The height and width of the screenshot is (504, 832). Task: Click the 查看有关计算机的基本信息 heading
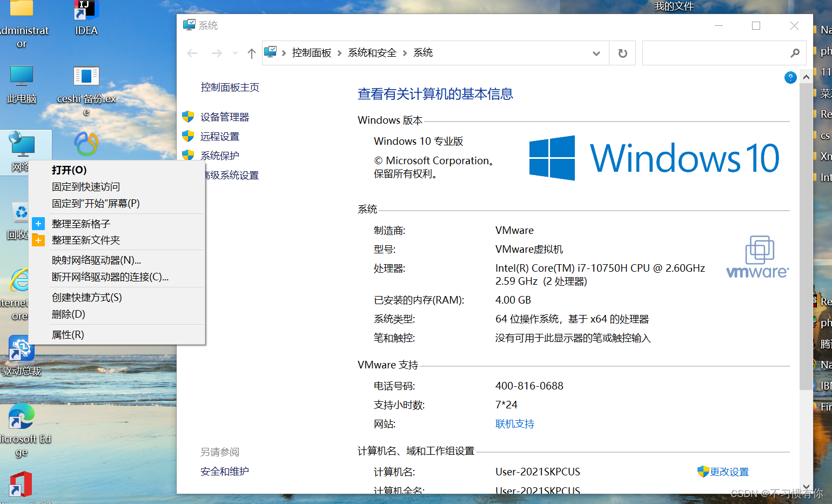click(435, 94)
